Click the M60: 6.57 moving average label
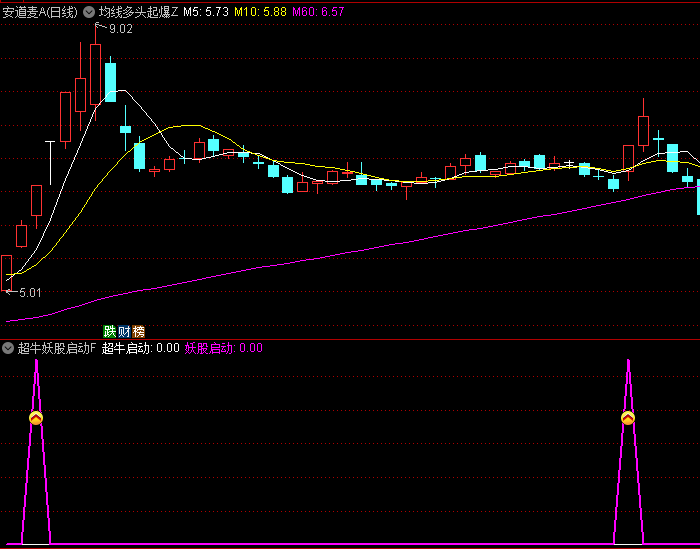700x549 pixels. (x=318, y=12)
